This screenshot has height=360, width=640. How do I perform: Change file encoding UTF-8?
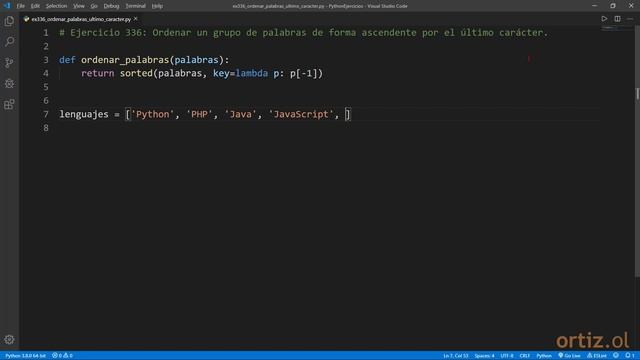tap(507, 356)
